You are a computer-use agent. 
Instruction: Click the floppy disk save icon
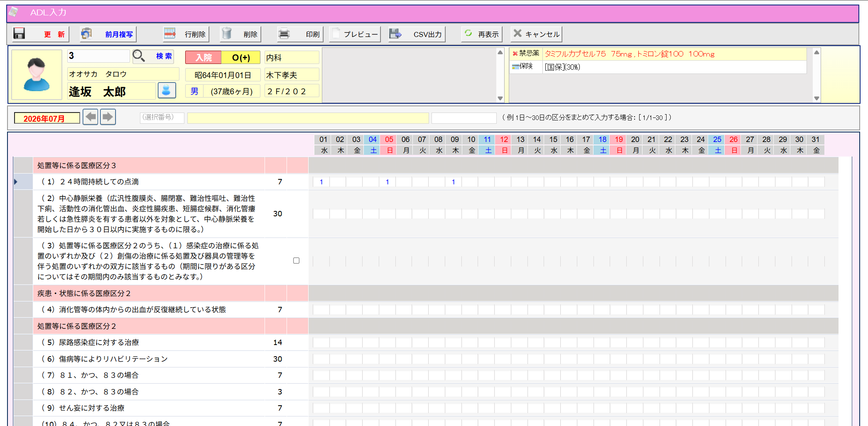click(x=19, y=34)
